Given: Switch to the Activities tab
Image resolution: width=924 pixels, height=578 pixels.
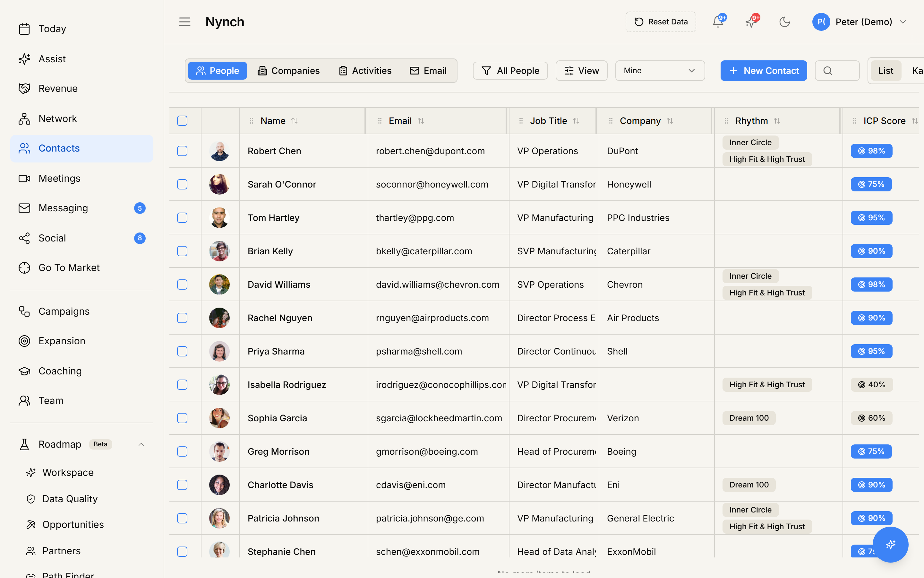Looking at the screenshot, I should pyautogui.click(x=365, y=71).
